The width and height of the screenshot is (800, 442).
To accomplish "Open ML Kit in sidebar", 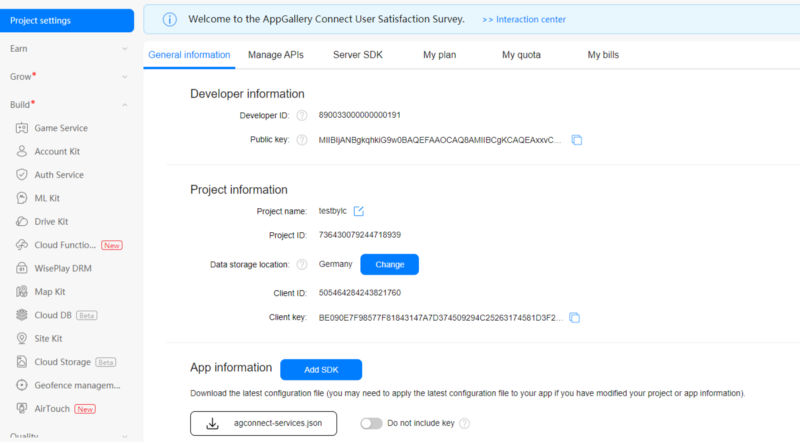I will [x=47, y=198].
